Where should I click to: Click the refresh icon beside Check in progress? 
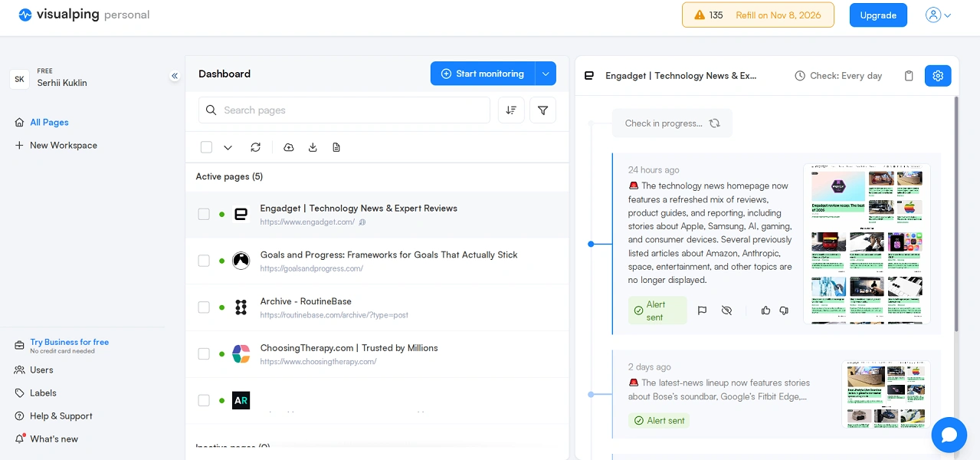pyautogui.click(x=715, y=123)
